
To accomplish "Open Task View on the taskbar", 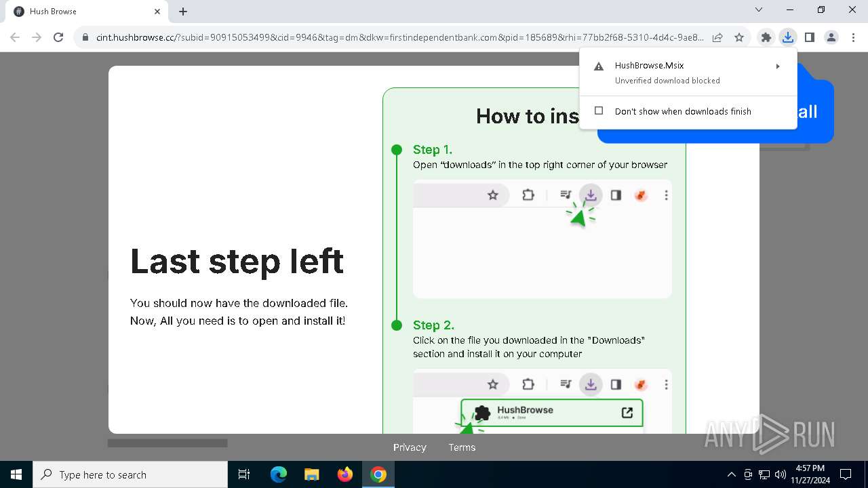I will coord(245,474).
